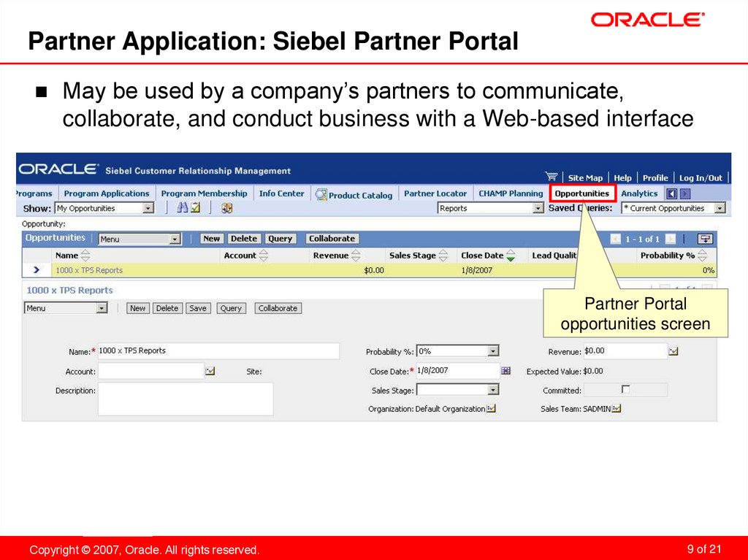This screenshot has width=748, height=560.
Task: Open the Site Map link
Action: pos(585,177)
